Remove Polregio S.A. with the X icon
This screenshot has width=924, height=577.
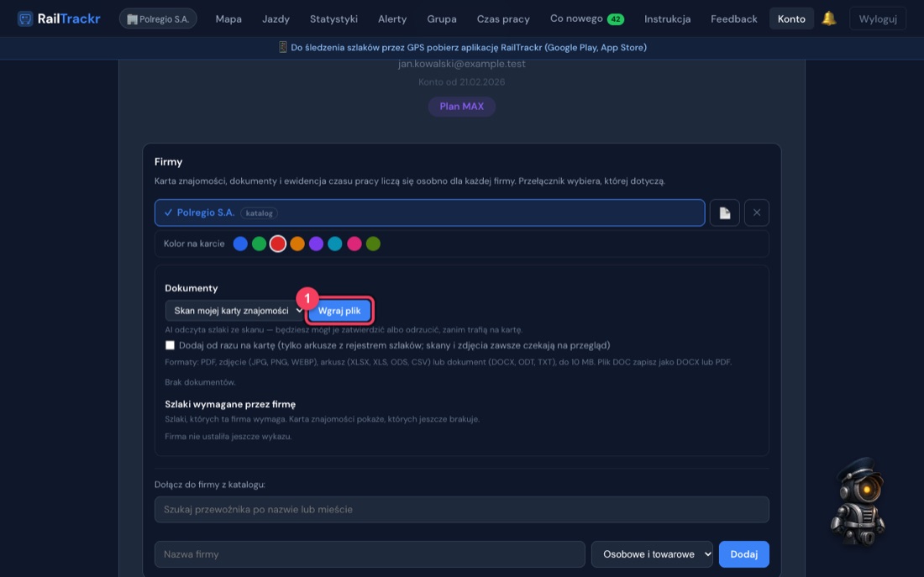[x=757, y=212]
